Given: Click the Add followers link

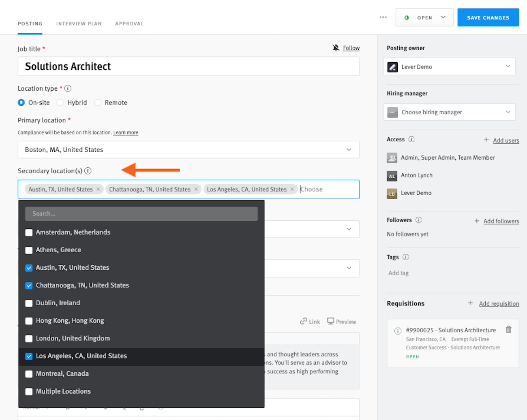Looking at the screenshot, I should pyautogui.click(x=501, y=221).
